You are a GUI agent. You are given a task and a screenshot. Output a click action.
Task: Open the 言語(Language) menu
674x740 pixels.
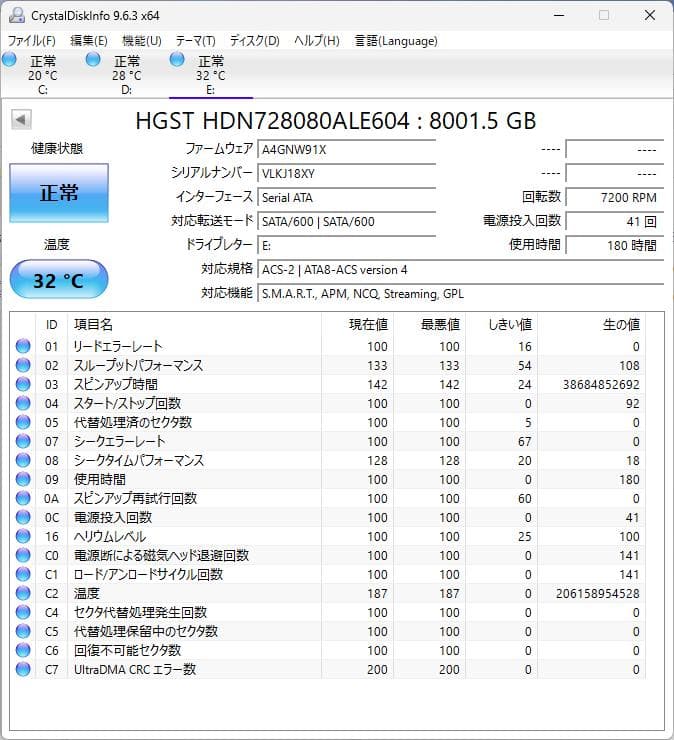[x=396, y=41]
